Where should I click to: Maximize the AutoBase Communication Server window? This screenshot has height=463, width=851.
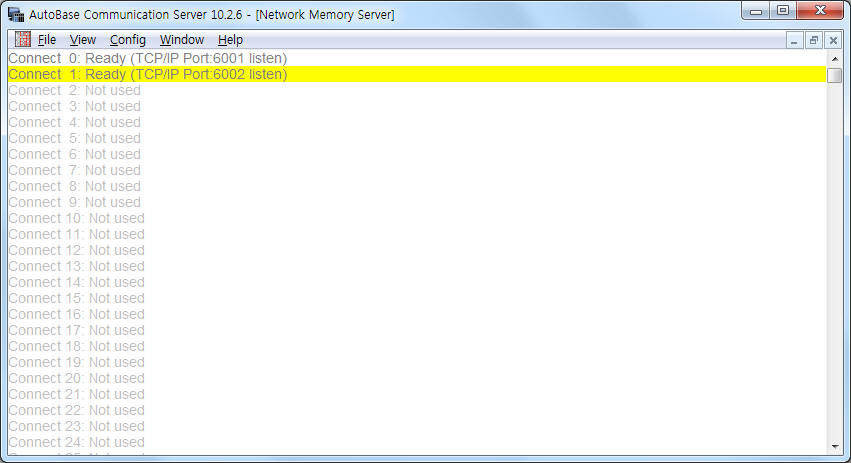coord(783,11)
